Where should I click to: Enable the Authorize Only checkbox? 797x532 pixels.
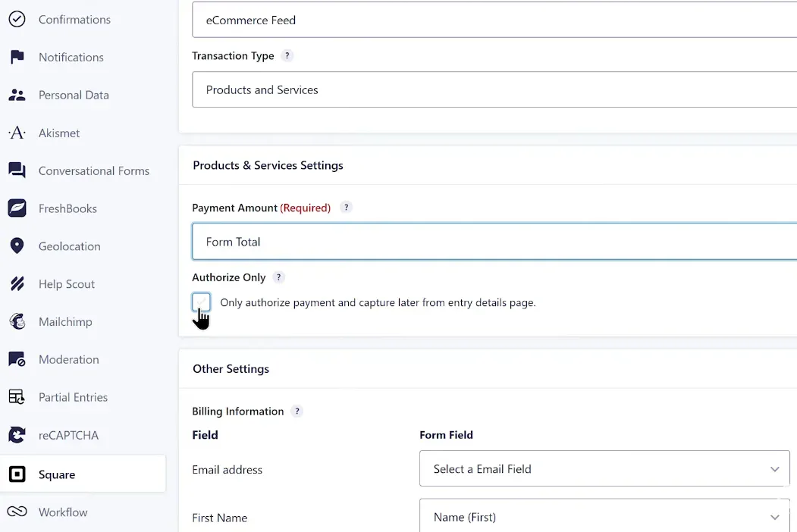pyautogui.click(x=201, y=302)
